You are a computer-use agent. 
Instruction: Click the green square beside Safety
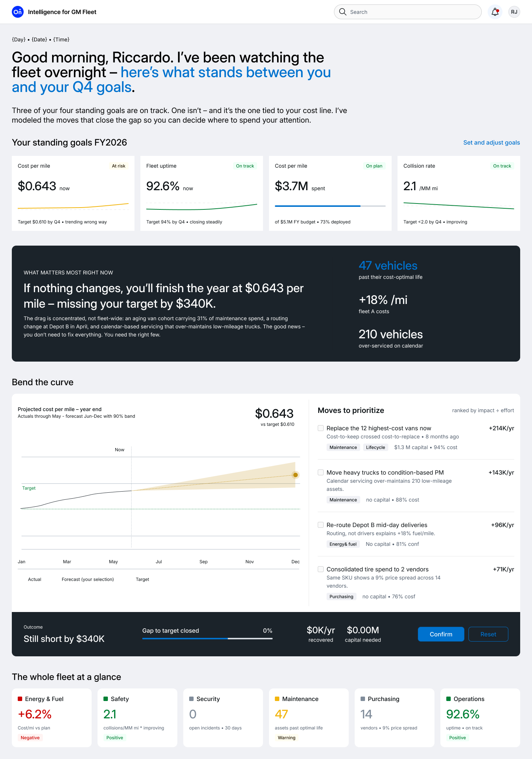106,699
